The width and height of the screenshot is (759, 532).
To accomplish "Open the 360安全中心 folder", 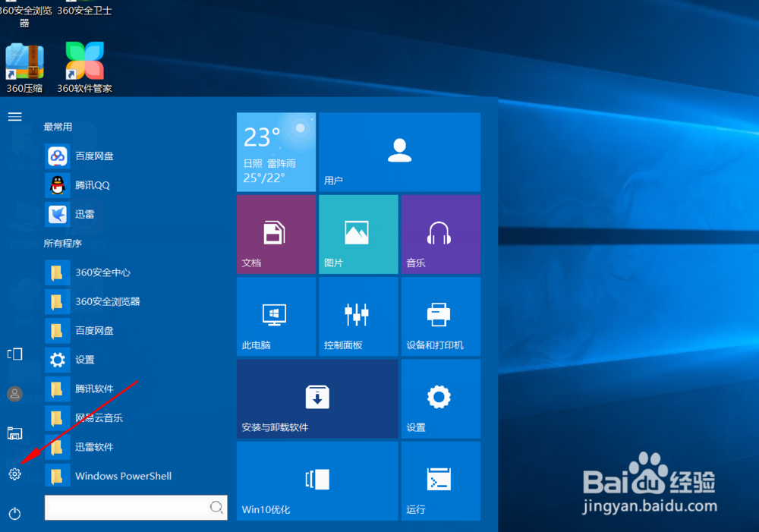I will pos(136,272).
